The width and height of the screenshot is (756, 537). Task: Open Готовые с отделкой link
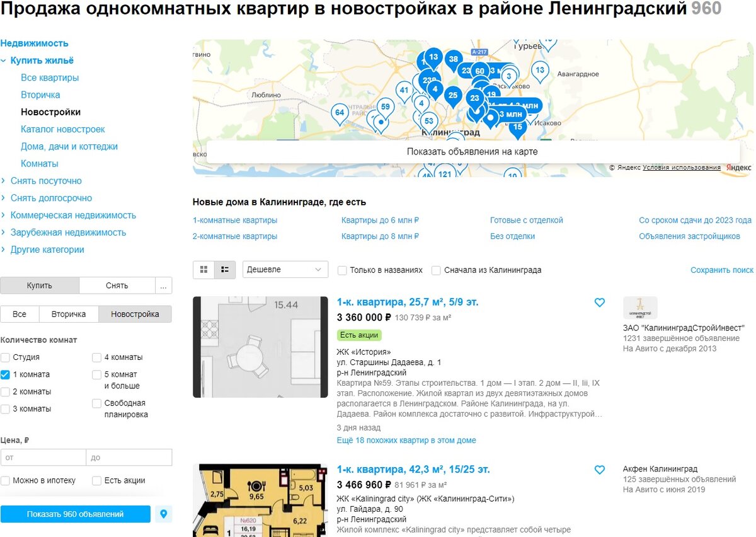(527, 221)
